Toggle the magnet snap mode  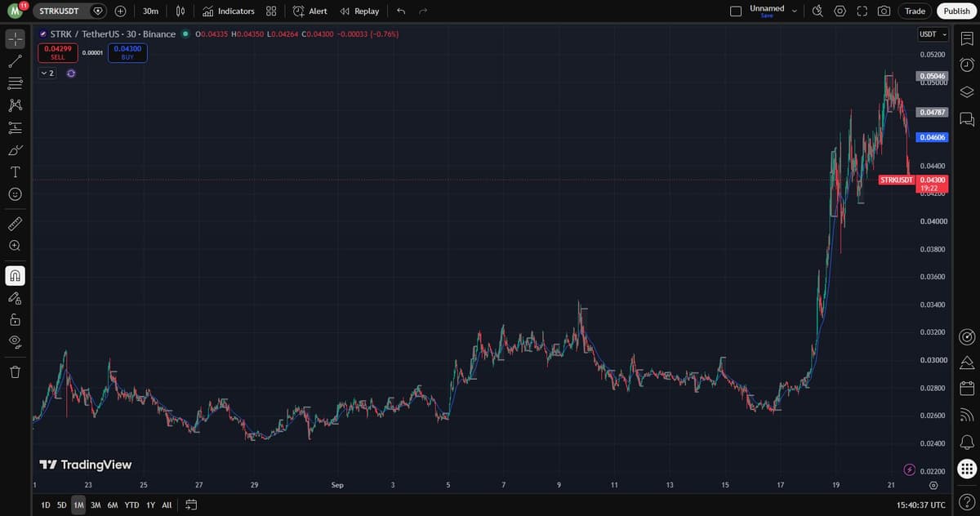15,275
